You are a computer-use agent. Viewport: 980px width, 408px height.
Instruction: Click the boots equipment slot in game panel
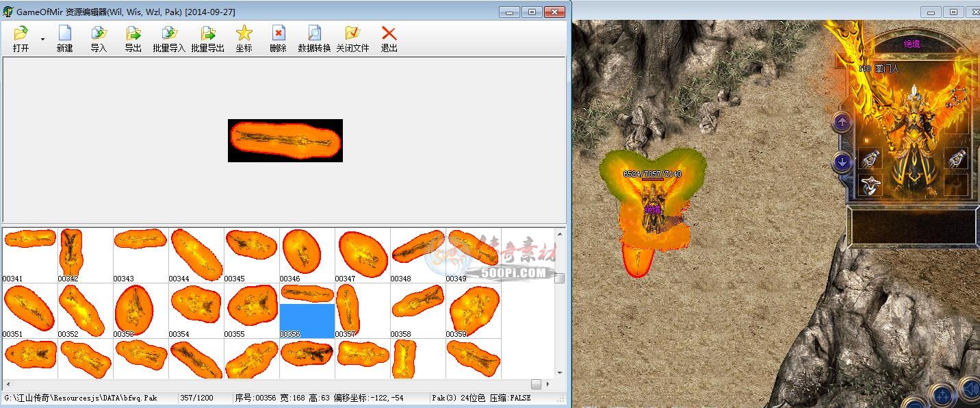pyautogui.click(x=870, y=184)
